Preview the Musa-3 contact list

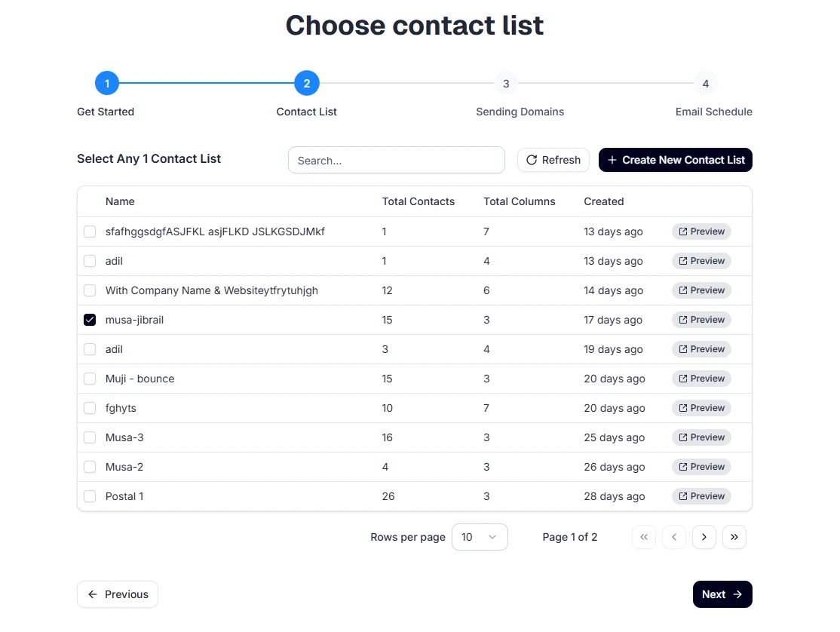[x=701, y=437]
